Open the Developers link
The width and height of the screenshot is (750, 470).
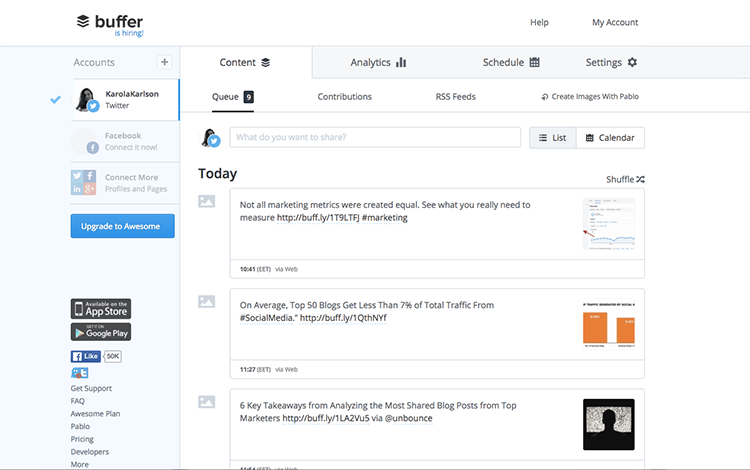(x=90, y=452)
